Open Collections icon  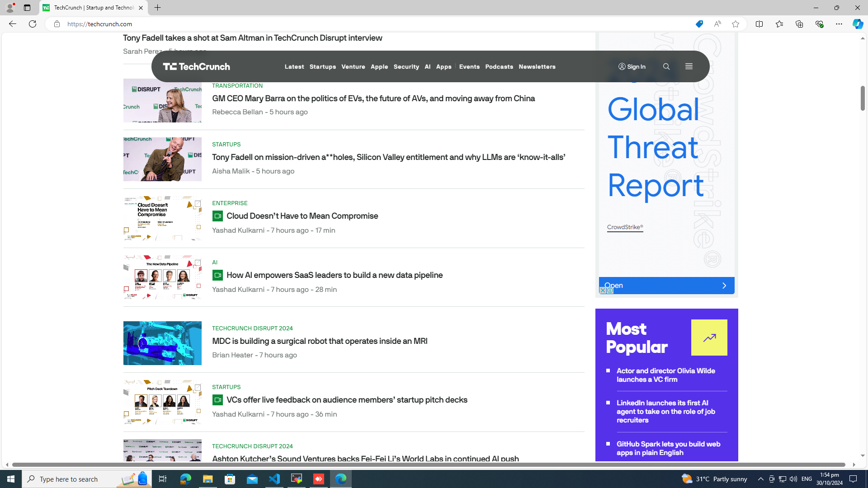tap(799, 24)
